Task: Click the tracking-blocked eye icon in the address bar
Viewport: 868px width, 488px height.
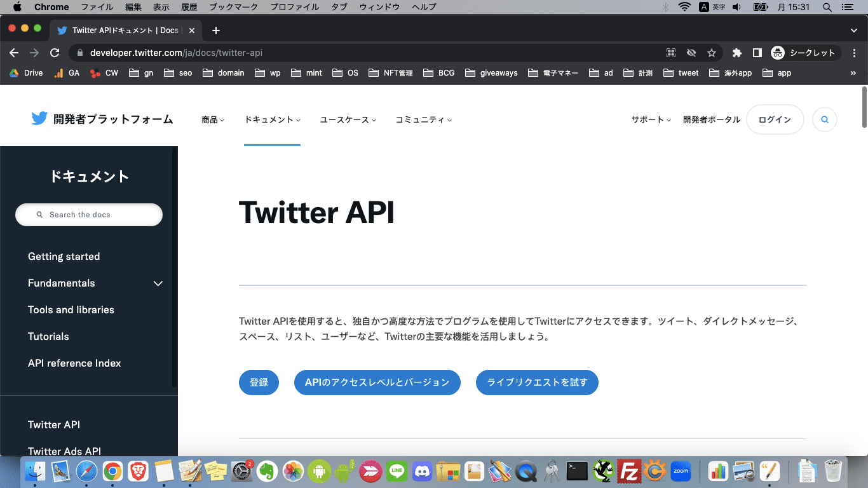Action: [691, 53]
